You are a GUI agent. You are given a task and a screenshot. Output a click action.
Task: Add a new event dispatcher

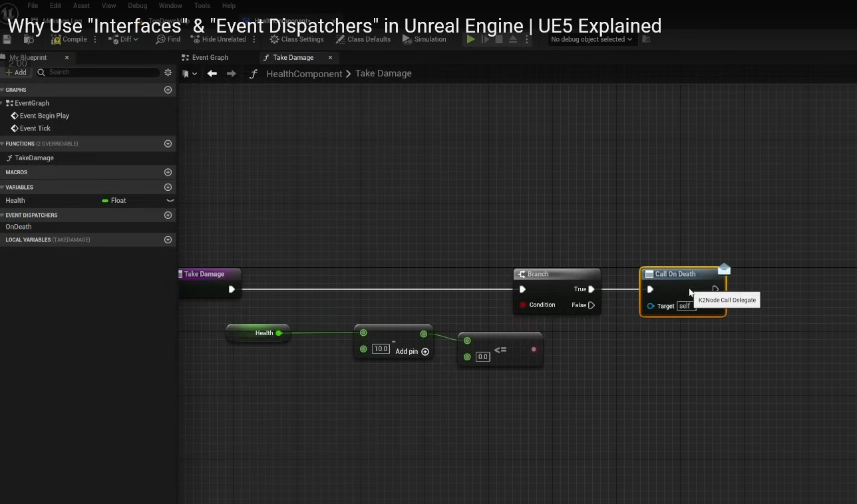click(x=168, y=215)
